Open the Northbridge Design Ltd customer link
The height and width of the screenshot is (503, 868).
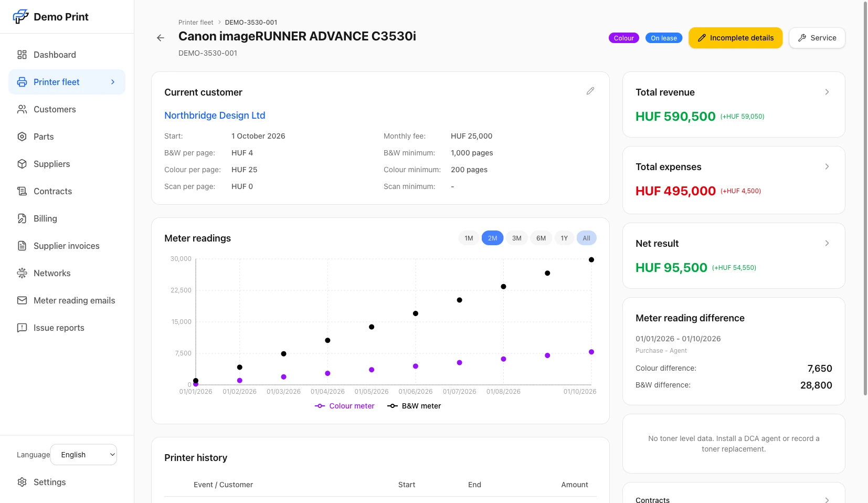tap(215, 116)
